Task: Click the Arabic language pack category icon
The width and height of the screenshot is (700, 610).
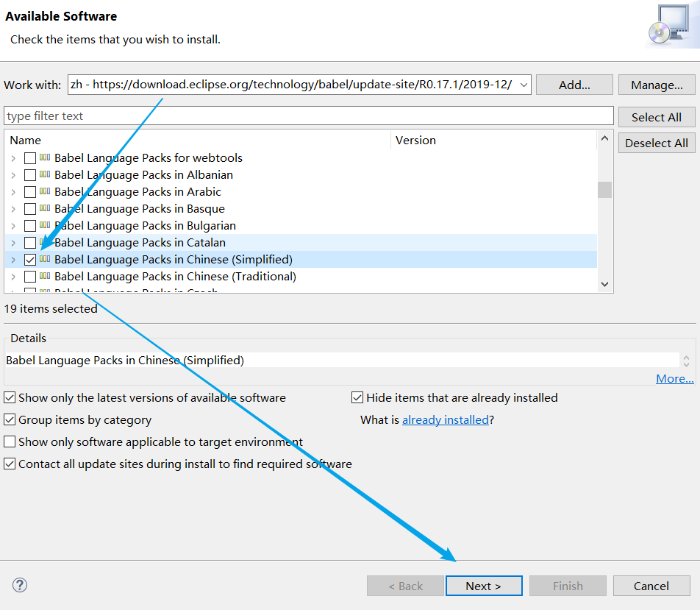Action: coord(45,192)
